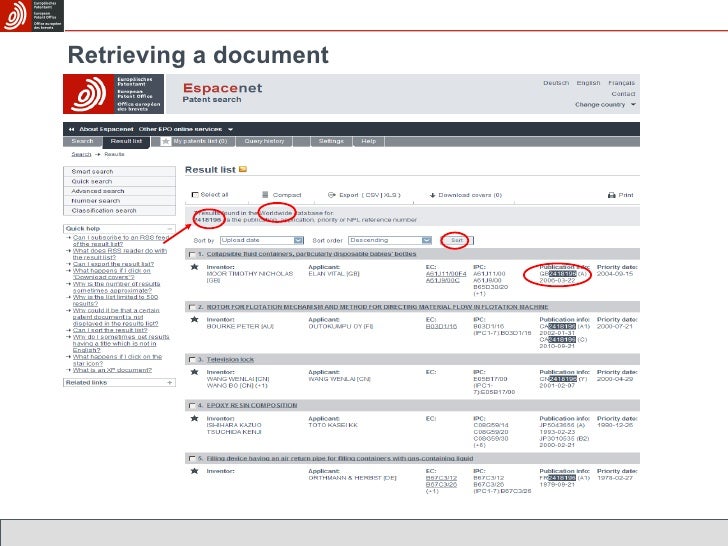Expand Other EPO online services menu
Screen dimensions: 728x546
pyautogui.click(x=186, y=129)
